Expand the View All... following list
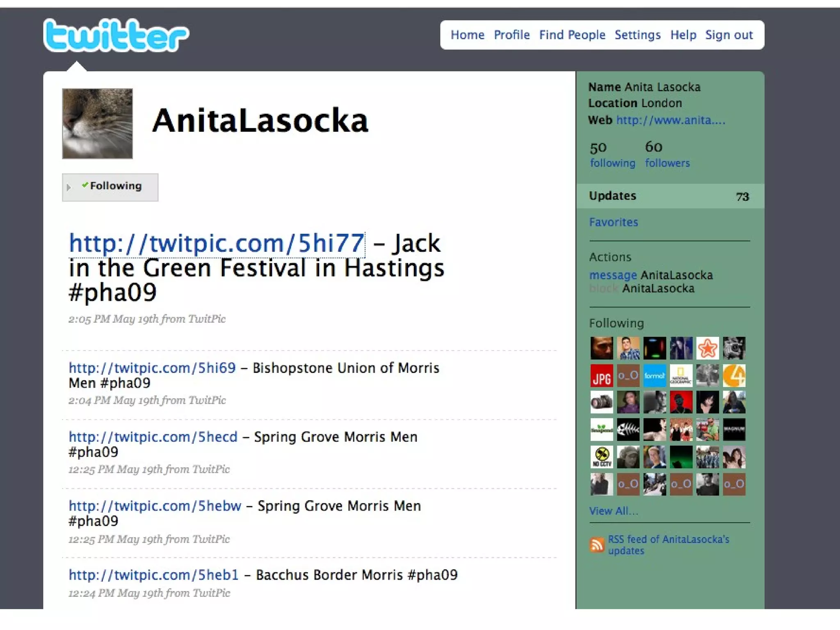The image size is (840, 630). pyautogui.click(x=613, y=511)
